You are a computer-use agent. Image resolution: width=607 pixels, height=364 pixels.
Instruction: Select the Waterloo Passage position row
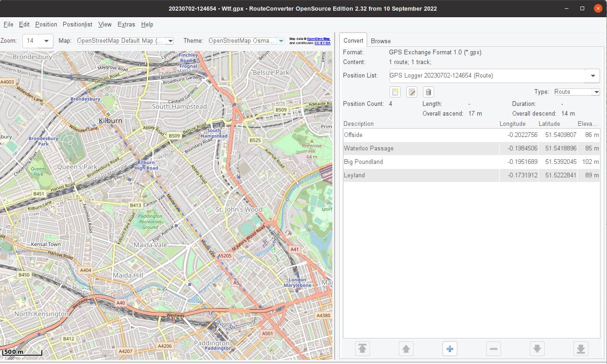(x=369, y=149)
